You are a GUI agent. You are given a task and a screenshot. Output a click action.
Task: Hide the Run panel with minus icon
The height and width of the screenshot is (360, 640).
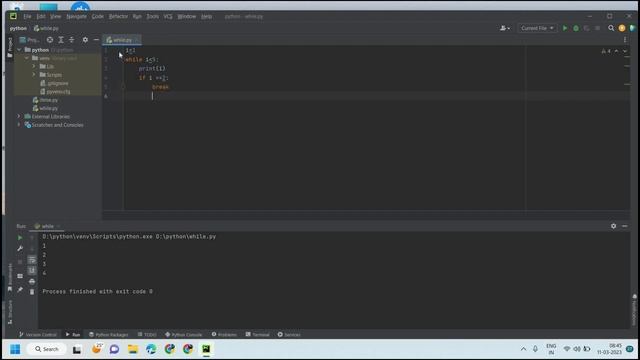click(x=624, y=226)
